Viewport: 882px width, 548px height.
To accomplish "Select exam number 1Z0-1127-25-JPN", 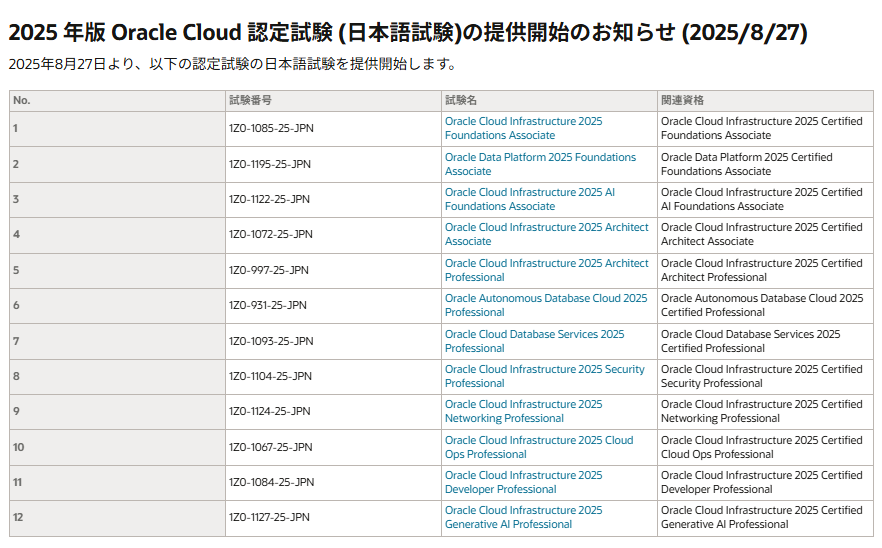I will (269, 517).
